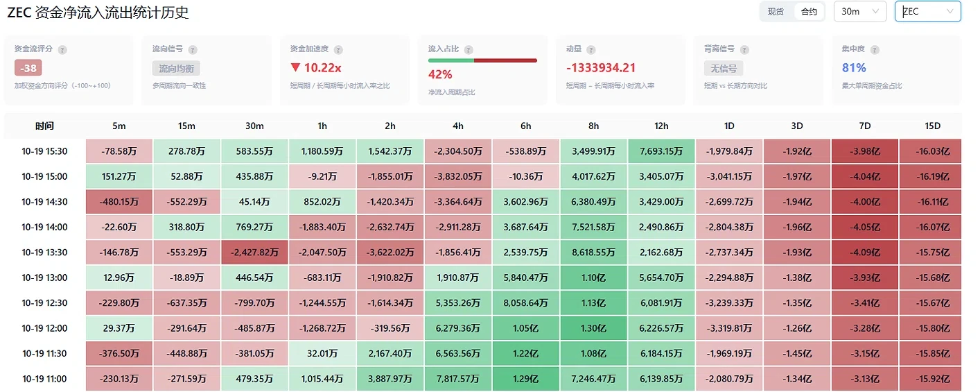The width and height of the screenshot is (980, 392).
Task: Select the 10-19 15:30 time row label
Action: (44, 151)
